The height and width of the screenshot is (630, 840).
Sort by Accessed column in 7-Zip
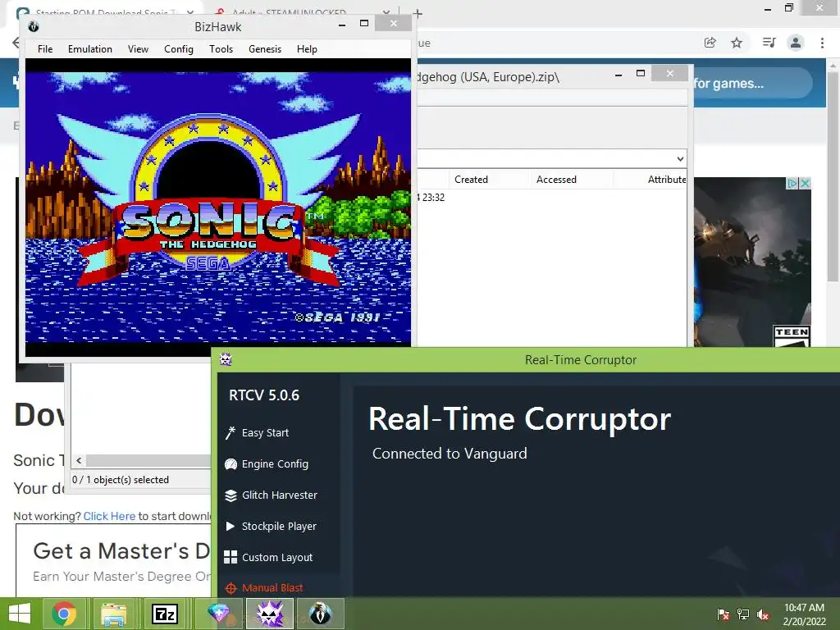[556, 180]
